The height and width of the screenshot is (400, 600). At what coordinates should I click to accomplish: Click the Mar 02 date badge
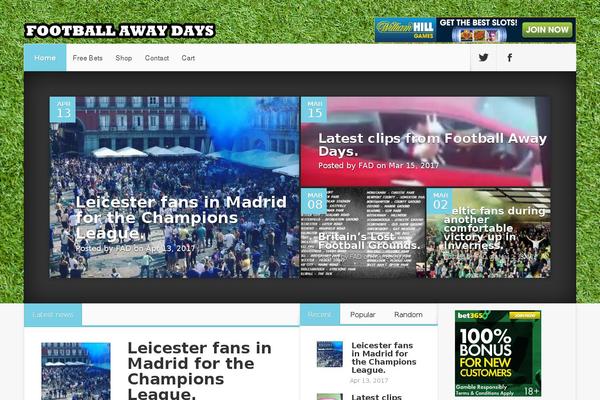(440, 201)
